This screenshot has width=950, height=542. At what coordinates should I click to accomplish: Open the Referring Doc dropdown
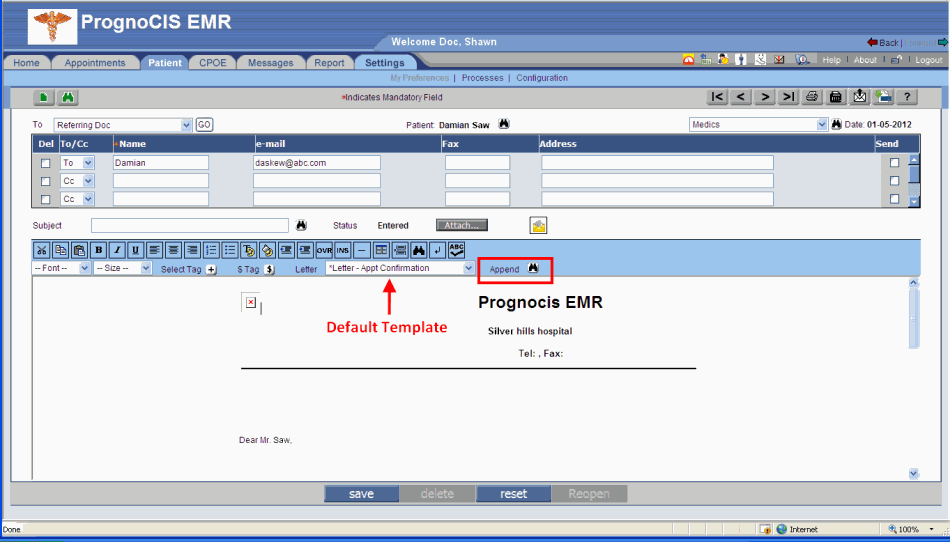click(123, 125)
